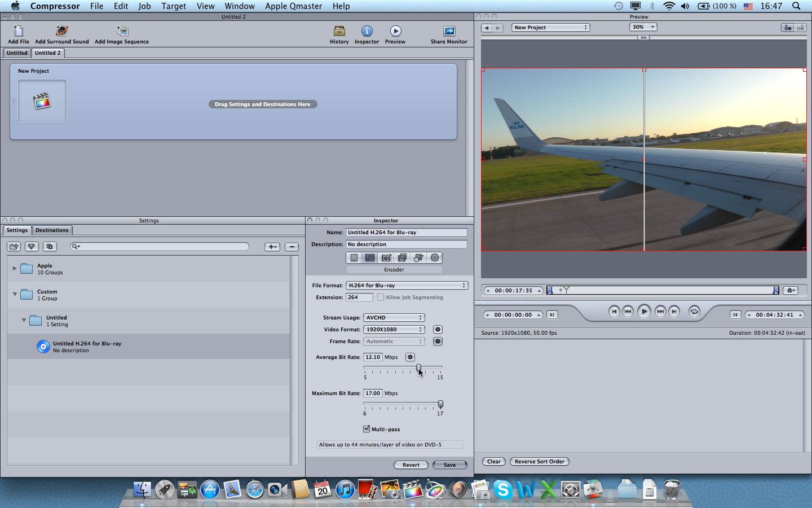Enable the Multi-pass checkbox
The image size is (812, 508).
[367, 429]
